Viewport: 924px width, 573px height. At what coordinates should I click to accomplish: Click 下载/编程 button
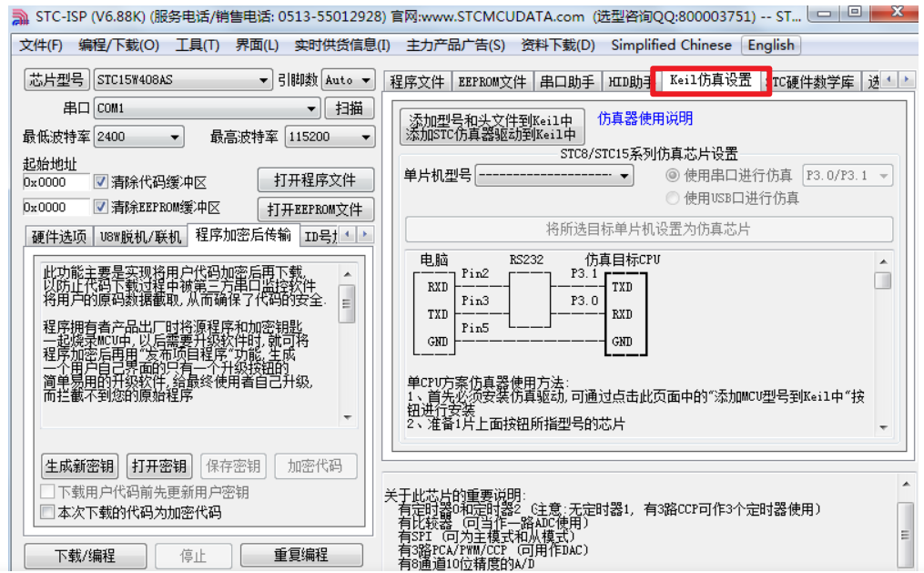pos(86,556)
